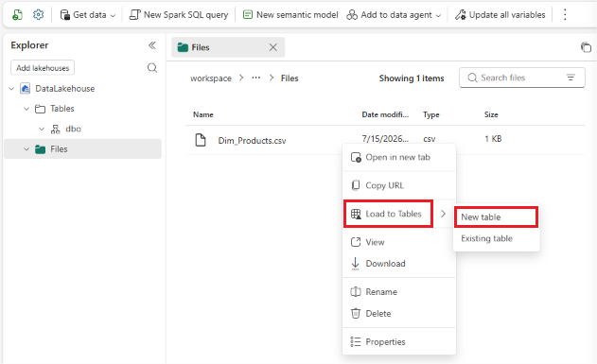Choose View from context menu
The width and height of the screenshot is (597, 364).
(399, 242)
